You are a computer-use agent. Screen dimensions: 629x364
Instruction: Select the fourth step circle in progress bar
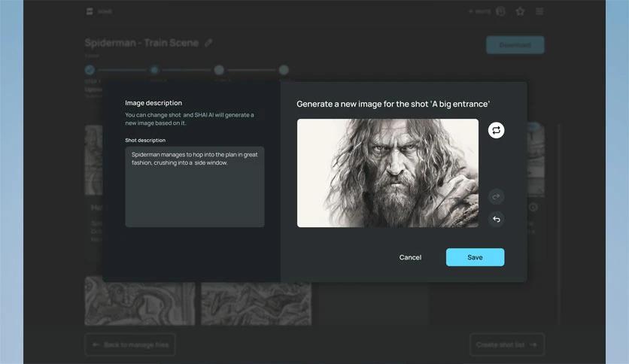[284, 70]
